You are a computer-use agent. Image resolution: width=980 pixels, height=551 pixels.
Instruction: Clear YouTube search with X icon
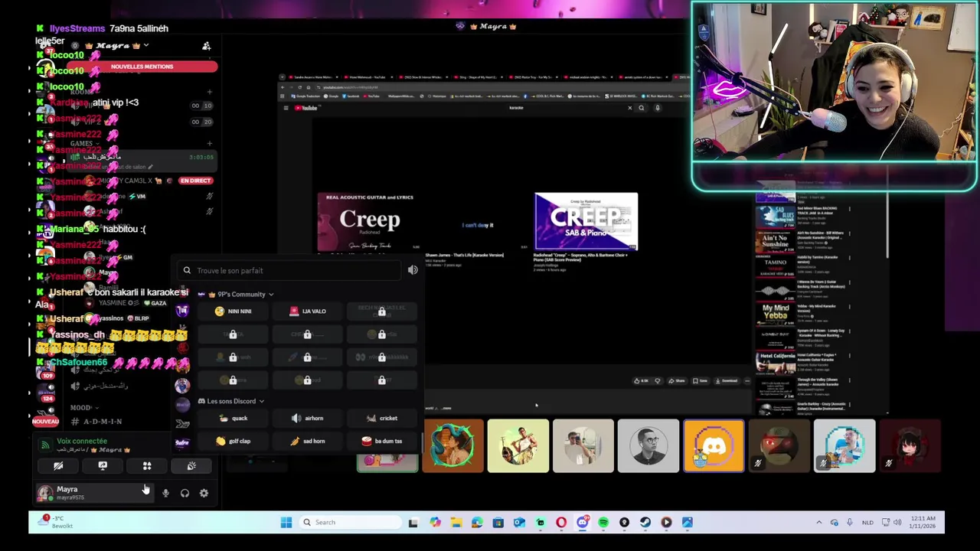[630, 108]
